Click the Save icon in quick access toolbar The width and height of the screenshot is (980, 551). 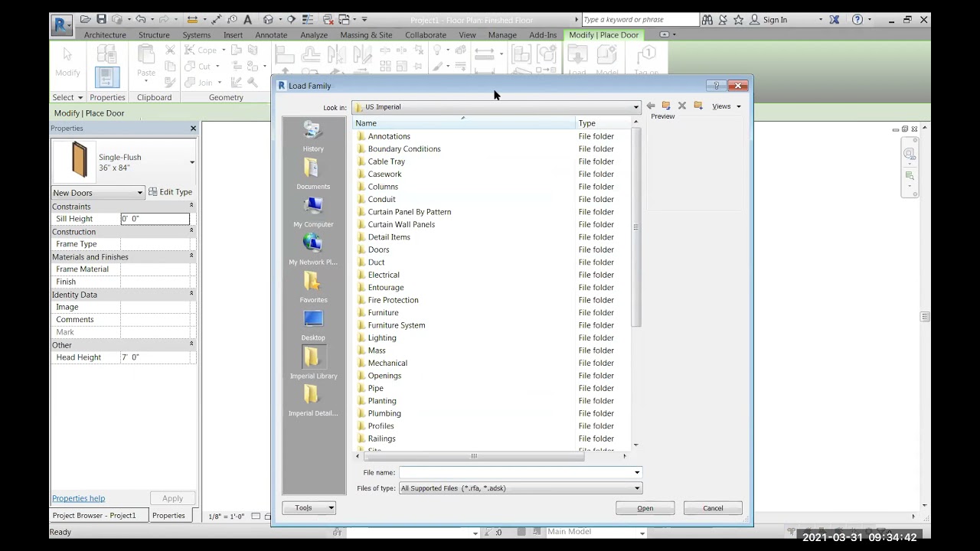102,19
